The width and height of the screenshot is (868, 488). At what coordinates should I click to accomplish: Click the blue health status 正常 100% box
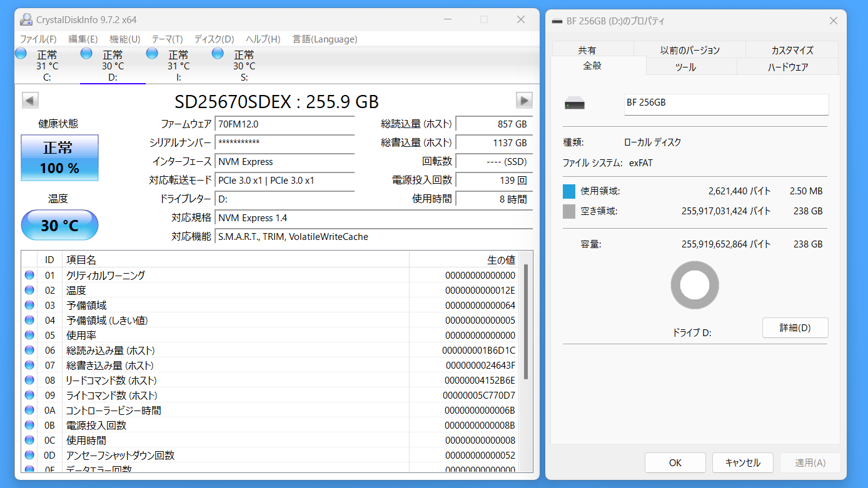tap(59, 157)
